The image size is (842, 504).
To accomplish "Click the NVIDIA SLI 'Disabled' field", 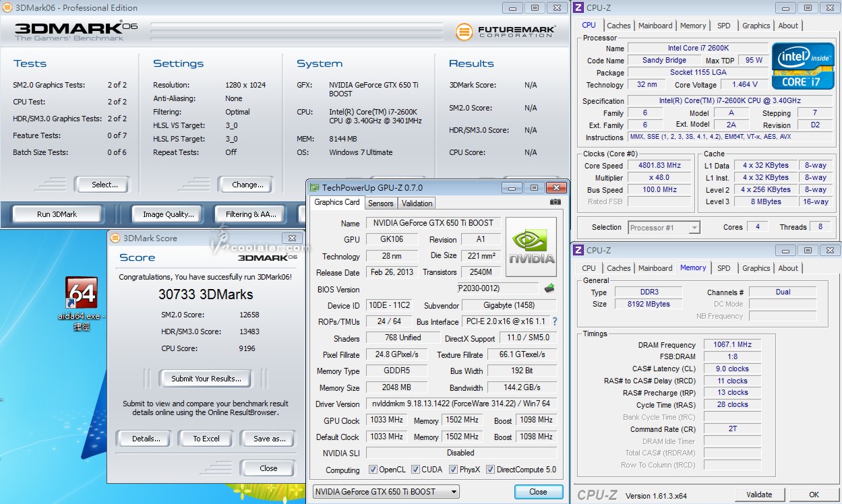I will [461, 453].
